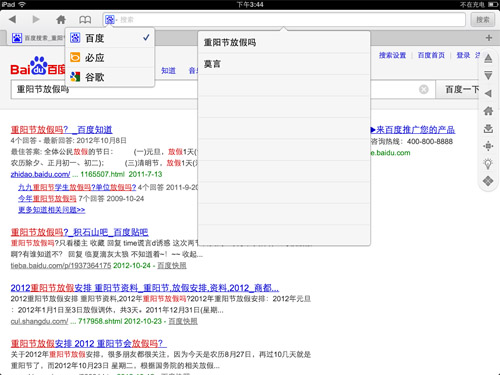500x375 pixels.
Task: Jump to page bottom with the side down-triangle
Action: [x=488, y=76]
